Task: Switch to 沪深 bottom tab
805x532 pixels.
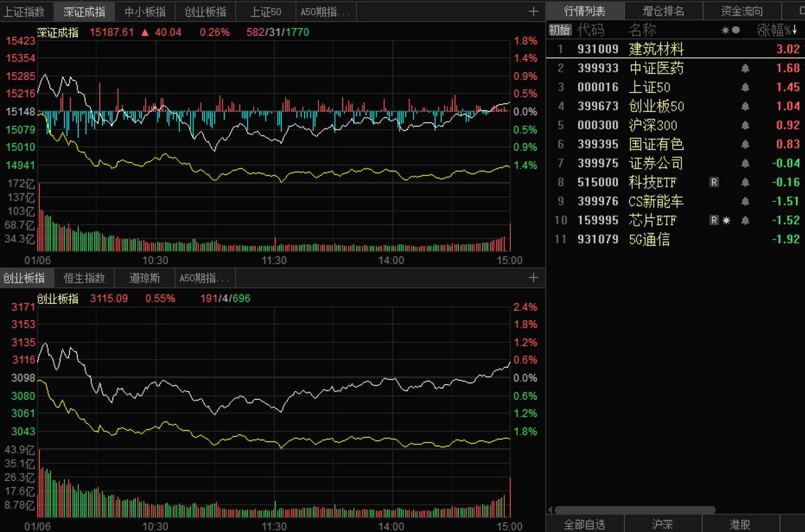Action: point(663,524)
